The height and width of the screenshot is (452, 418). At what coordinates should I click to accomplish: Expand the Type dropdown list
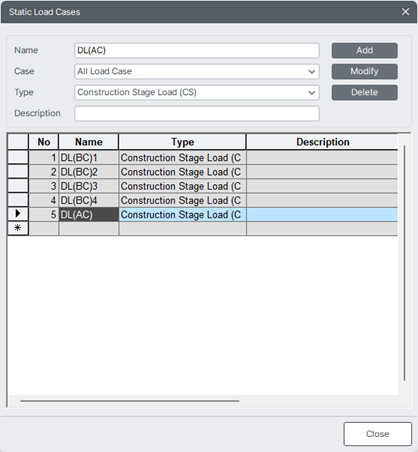tap(312, 93)
